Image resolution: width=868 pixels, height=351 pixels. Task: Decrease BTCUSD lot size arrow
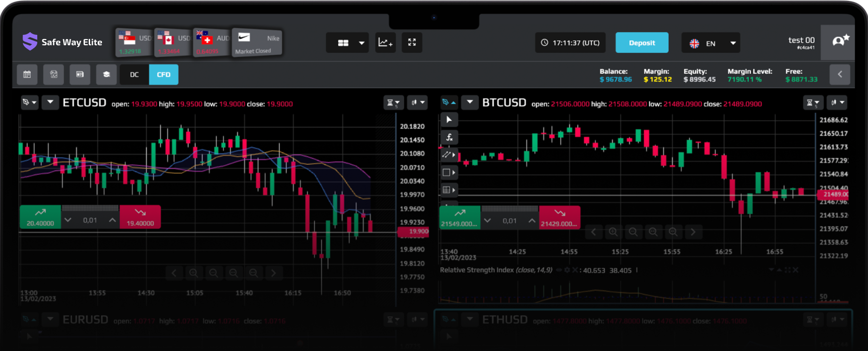click(x=487, y=221)
